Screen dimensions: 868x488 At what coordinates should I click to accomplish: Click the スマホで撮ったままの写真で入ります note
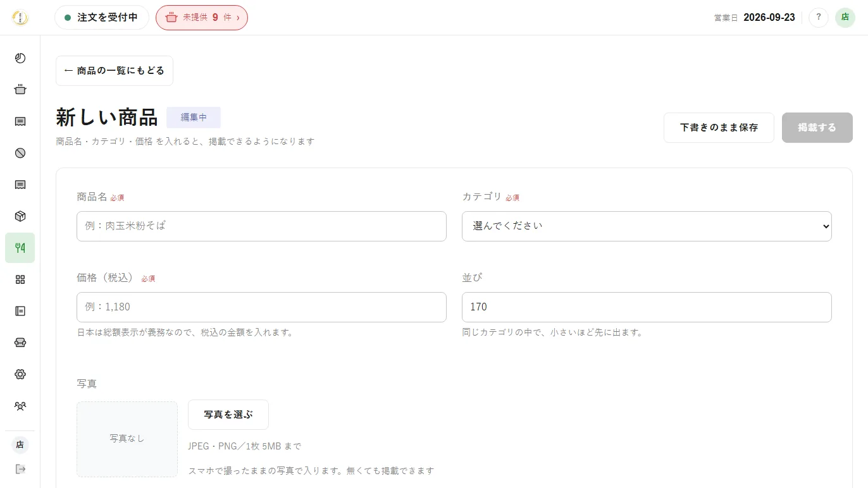[311, 471]
